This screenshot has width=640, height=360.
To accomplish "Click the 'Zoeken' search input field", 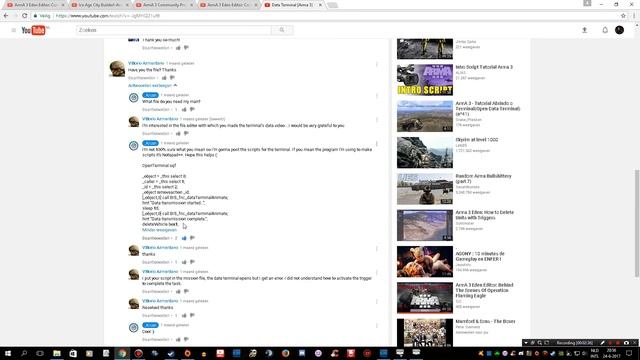I will point(173,30).
